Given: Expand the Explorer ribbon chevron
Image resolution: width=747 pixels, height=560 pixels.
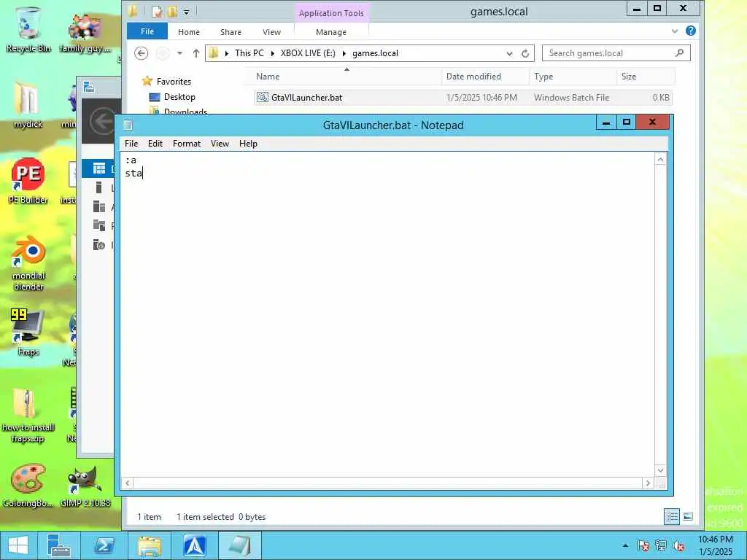Looking at the screenshot, I should (675, 31).
